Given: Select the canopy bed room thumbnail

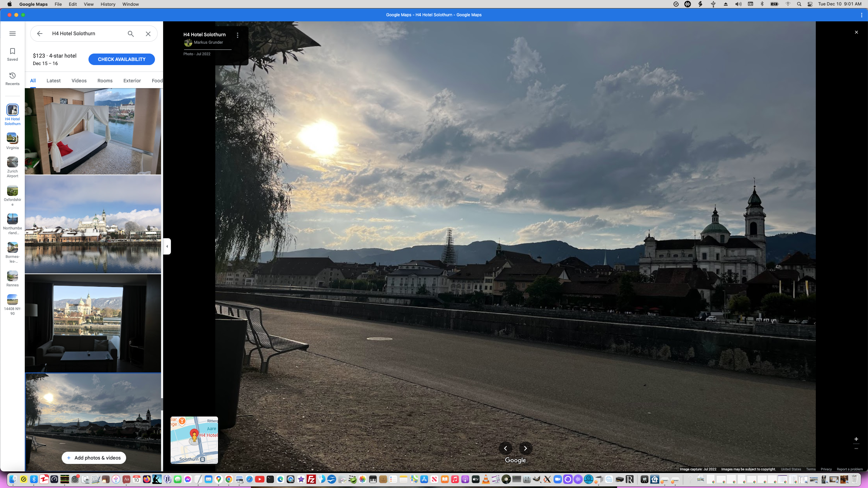Looking at the screenshot, I should (x=93, y=131).
